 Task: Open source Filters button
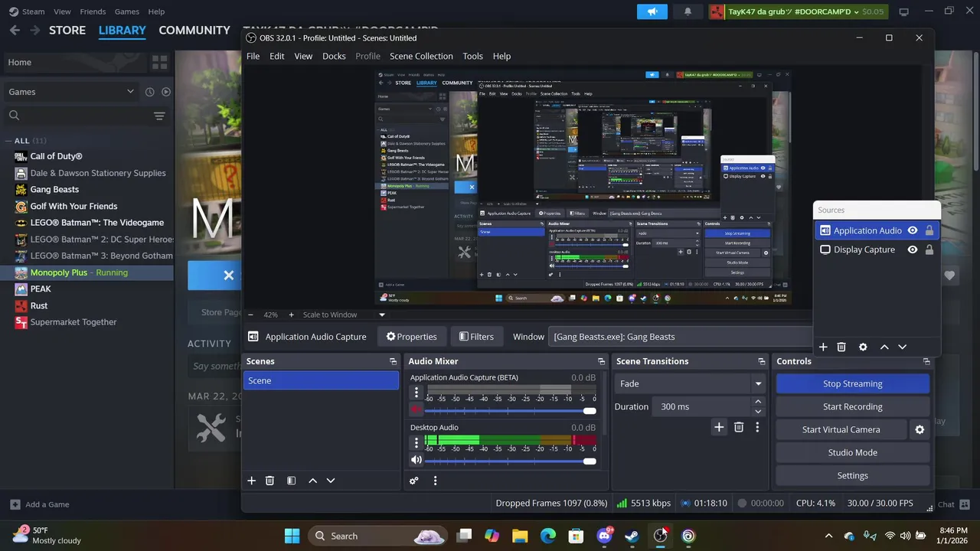click(476, 337)
